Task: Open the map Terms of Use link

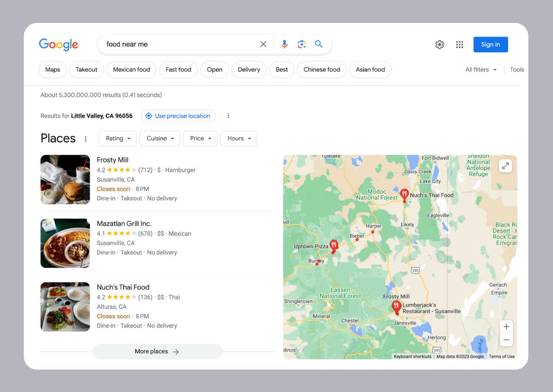Action: point(502,356)
